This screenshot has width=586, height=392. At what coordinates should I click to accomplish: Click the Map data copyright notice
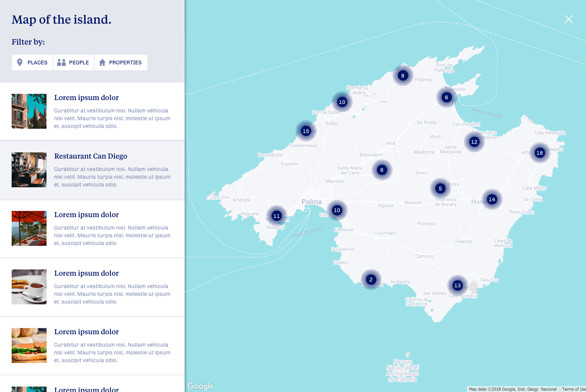(513, 389)
